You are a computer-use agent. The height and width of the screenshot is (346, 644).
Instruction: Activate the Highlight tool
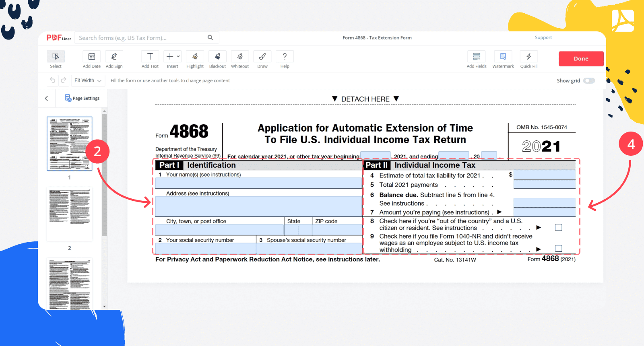(x=195, y=57)
